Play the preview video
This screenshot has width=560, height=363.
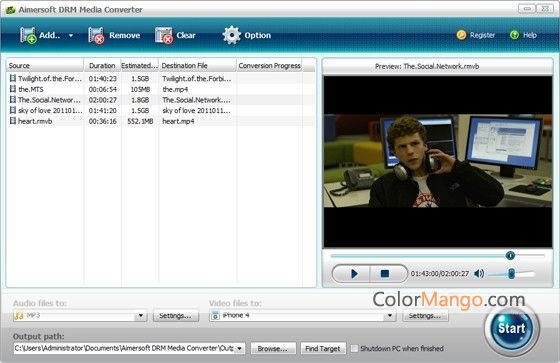point(353,274)
